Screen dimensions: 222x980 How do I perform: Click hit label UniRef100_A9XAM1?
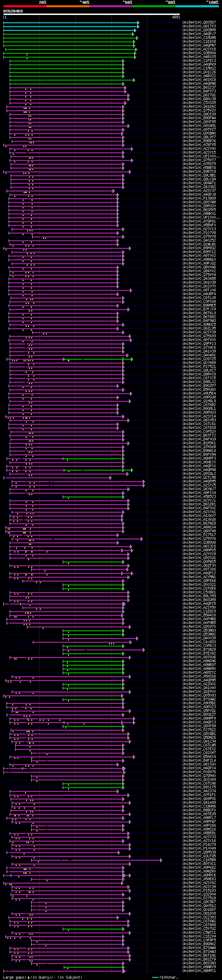tap(199, 125)
